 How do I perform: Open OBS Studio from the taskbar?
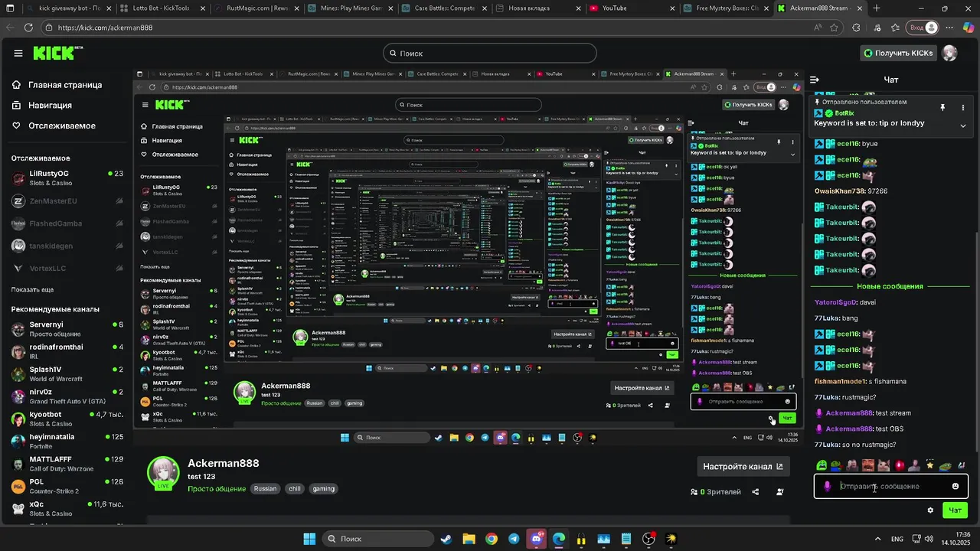pyautogui.click(x=649, y=539)
